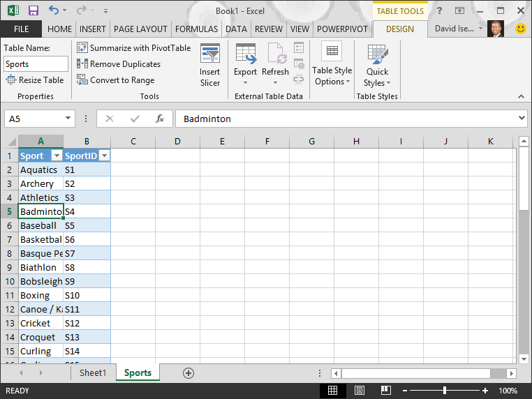Image resolution: width=532 pixels, height=399 pixels.
Task: Click the Undo arrow icon
Action: click(x=54, y=10)
